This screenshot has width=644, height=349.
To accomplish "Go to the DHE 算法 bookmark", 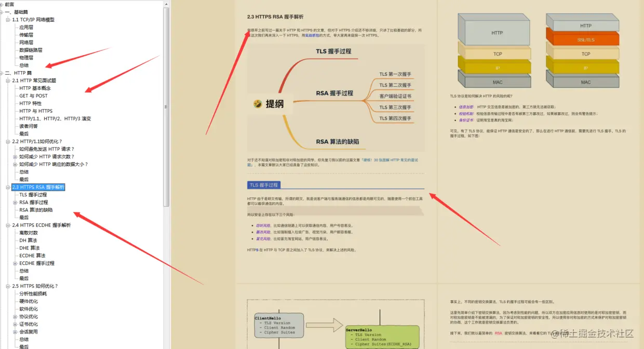I will pos(30,248).
